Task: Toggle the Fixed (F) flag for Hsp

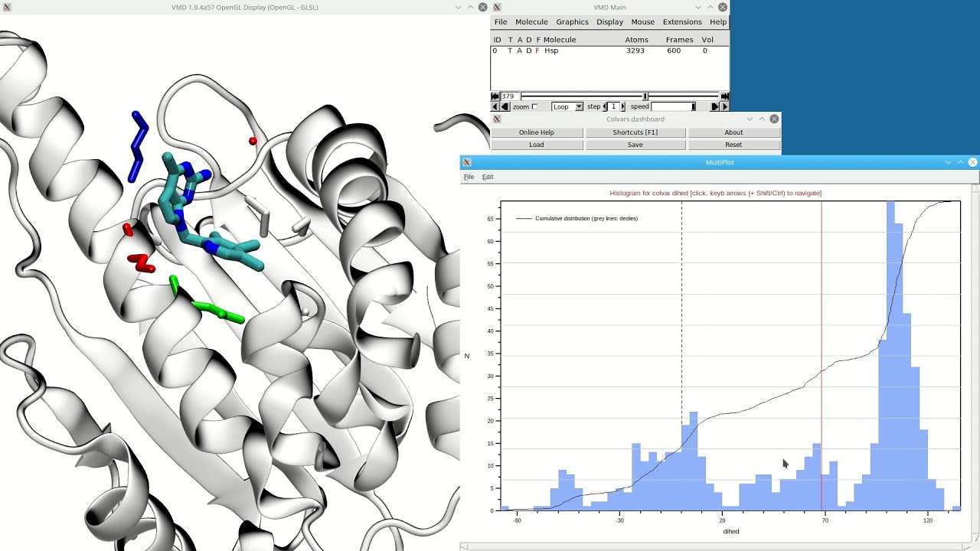Action: pyautogui.click(x=537, y=51)
